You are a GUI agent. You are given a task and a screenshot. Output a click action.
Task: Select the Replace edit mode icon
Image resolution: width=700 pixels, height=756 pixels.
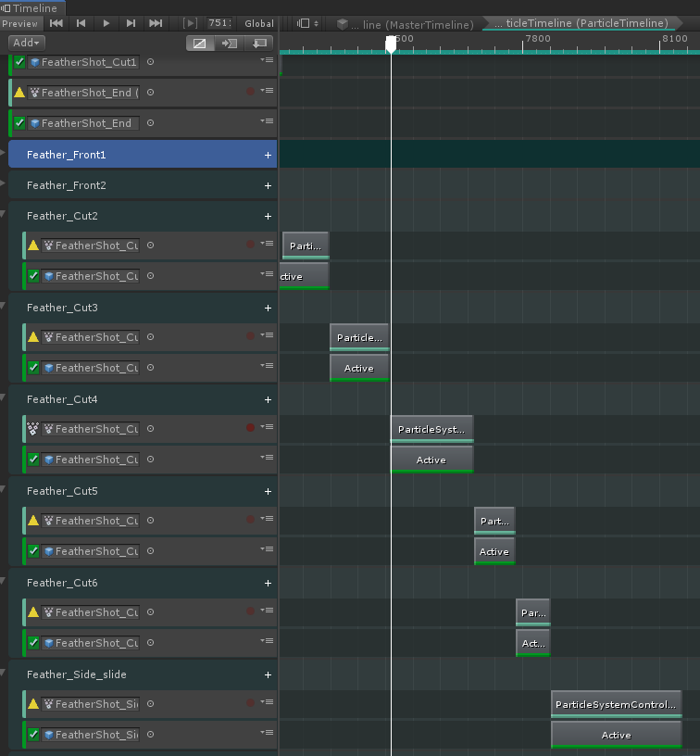click(x=258, y=43)
